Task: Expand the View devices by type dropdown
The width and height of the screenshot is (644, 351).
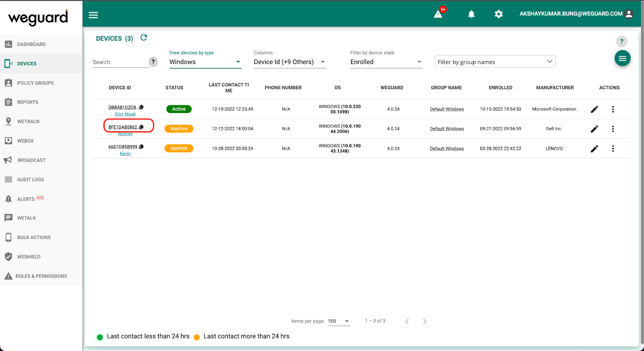Action: [205, 62]
